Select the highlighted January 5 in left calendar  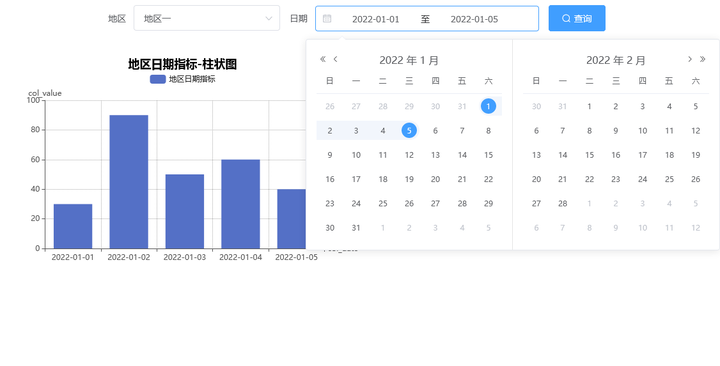click(409, 131)
